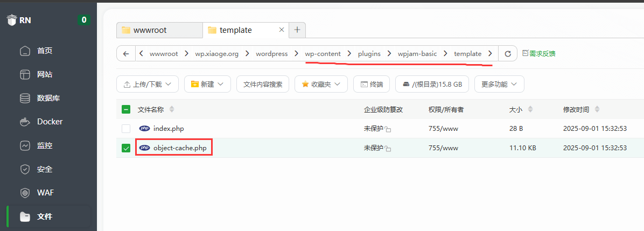Open the 新建 dropdown menu
644x231 pixels.
[207, 84]
